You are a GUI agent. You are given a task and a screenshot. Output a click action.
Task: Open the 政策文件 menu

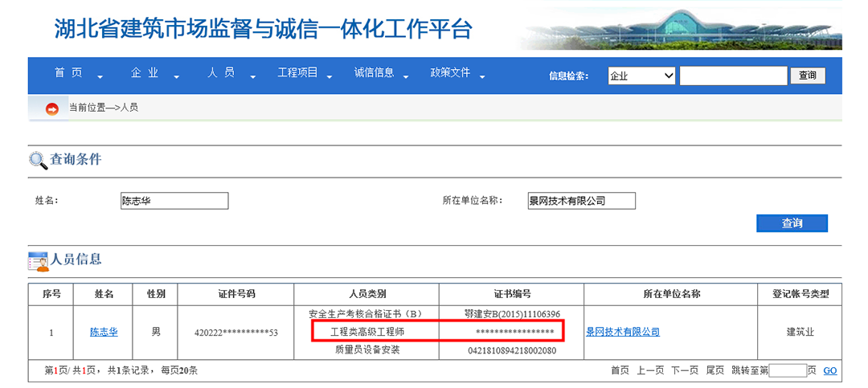pyautogui.click(x=450, y=73)
